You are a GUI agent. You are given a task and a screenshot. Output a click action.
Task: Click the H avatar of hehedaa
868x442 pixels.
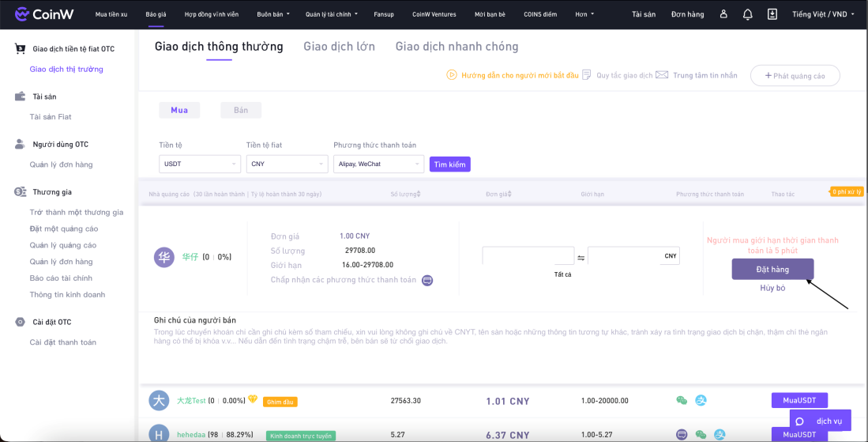click(159, 435)
